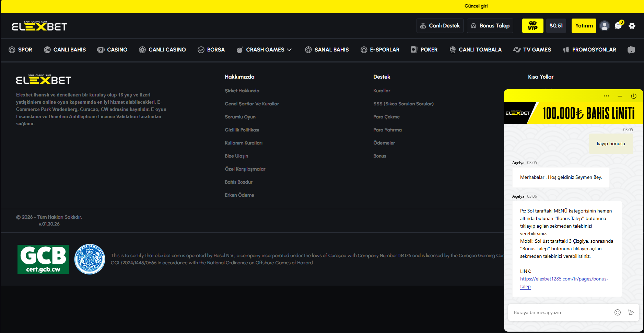View the ₺0.51 balance button
This screenshot has height=333, width=644.
556,26
